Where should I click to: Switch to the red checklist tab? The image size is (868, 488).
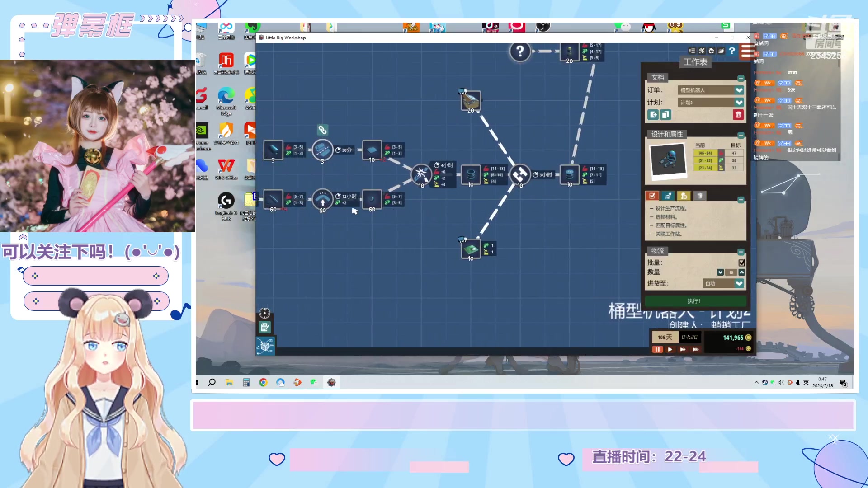click(652, 196)
